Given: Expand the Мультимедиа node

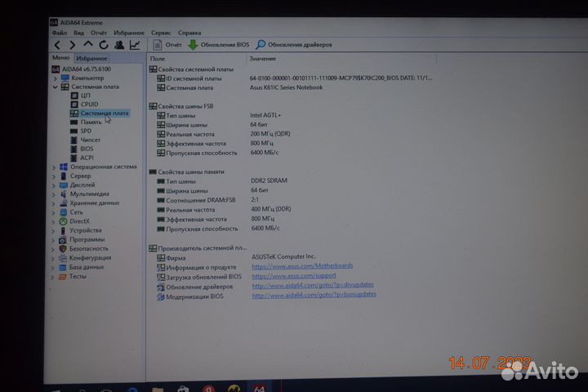Looking at the screenshot, I should click(53, 194).
